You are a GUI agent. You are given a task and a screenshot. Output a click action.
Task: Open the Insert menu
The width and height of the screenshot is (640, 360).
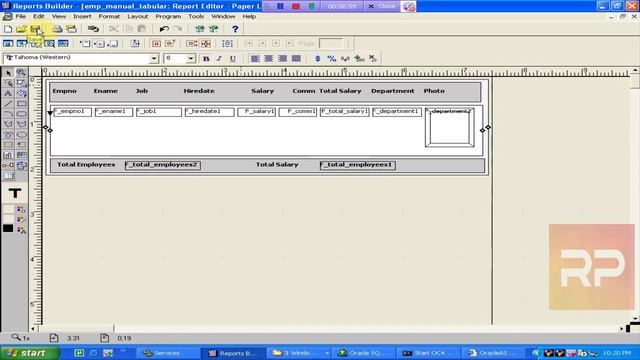tap(82, 16)
